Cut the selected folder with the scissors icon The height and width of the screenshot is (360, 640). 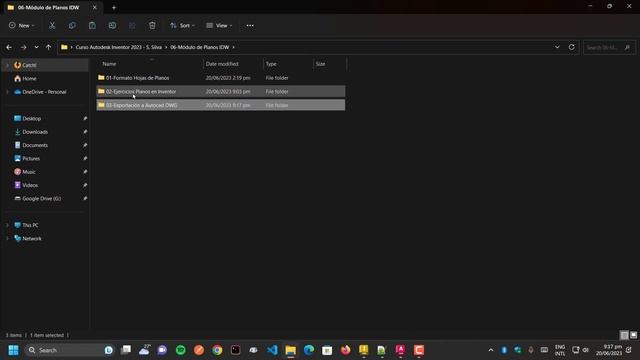[52, 25]
